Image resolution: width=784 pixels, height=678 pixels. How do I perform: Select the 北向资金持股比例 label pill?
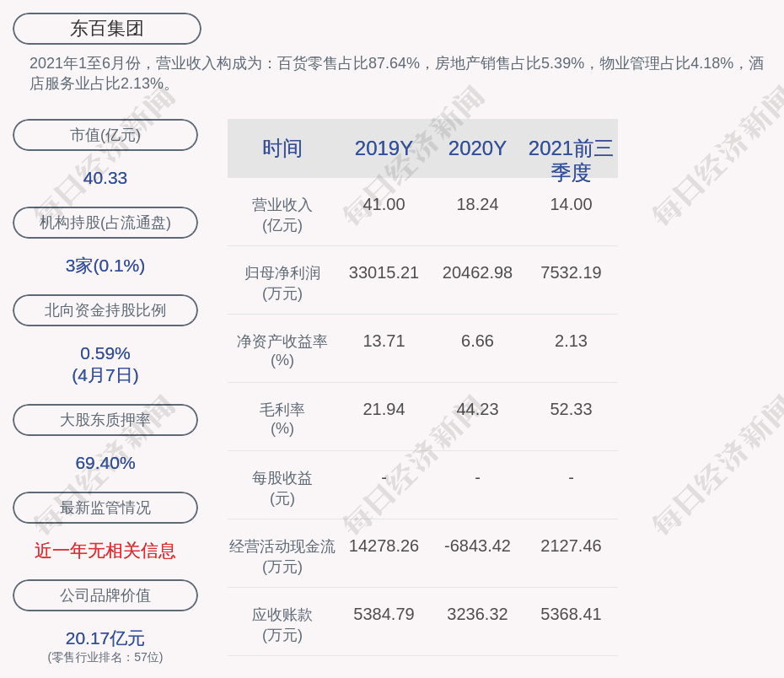pyautogui.click(x=105, y=310)
